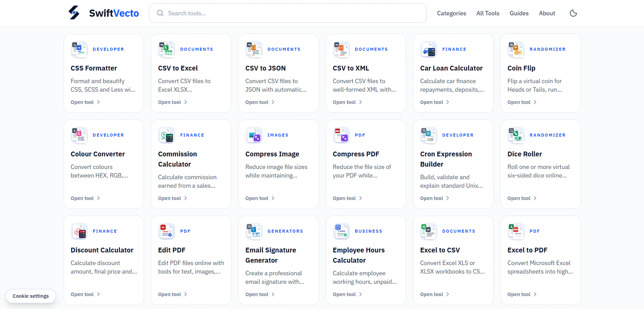Click the Coin Flip card icon
The width and height of the screenshot is (644, 309).
coord(516,49)
